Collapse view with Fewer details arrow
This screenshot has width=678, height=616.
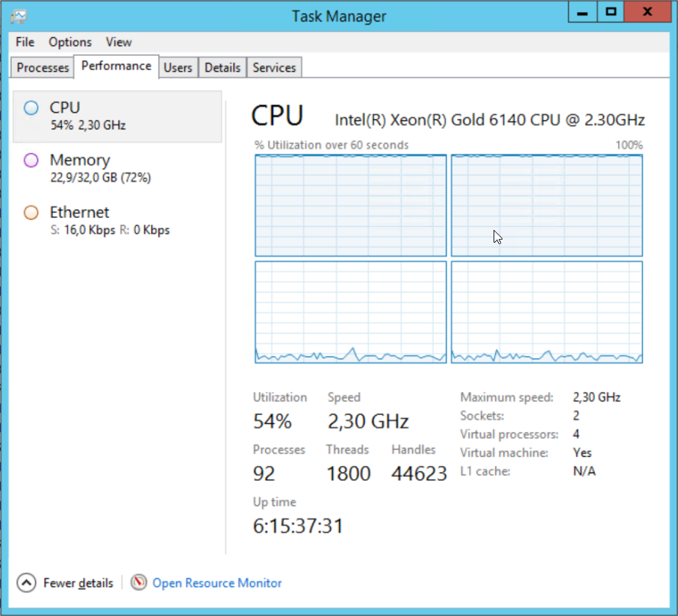(x=26, y=582)
